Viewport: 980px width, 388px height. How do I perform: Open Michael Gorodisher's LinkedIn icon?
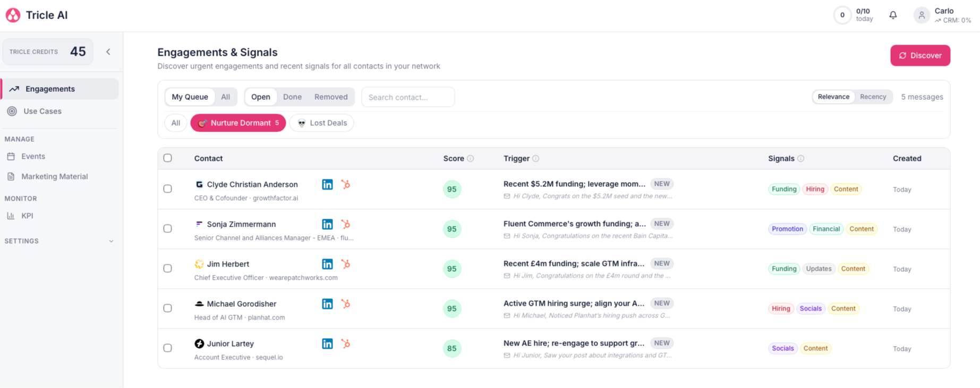pos(327,304)
